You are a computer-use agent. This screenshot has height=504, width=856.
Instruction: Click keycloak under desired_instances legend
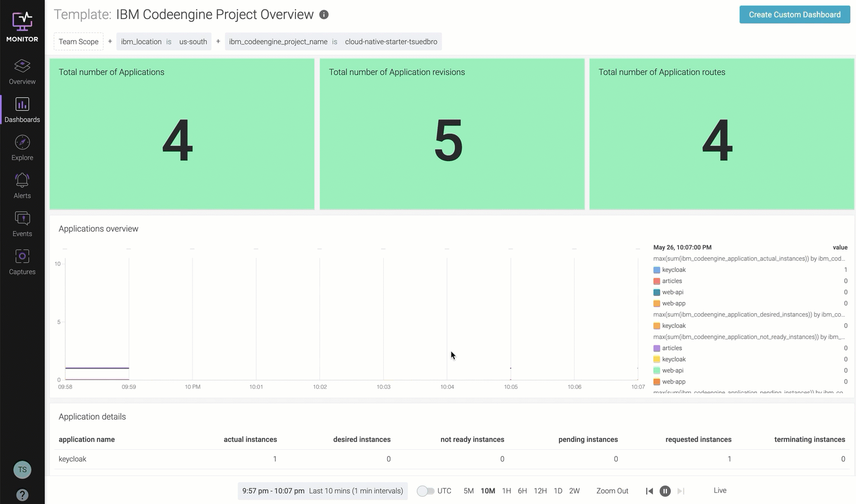click(674, 326)
